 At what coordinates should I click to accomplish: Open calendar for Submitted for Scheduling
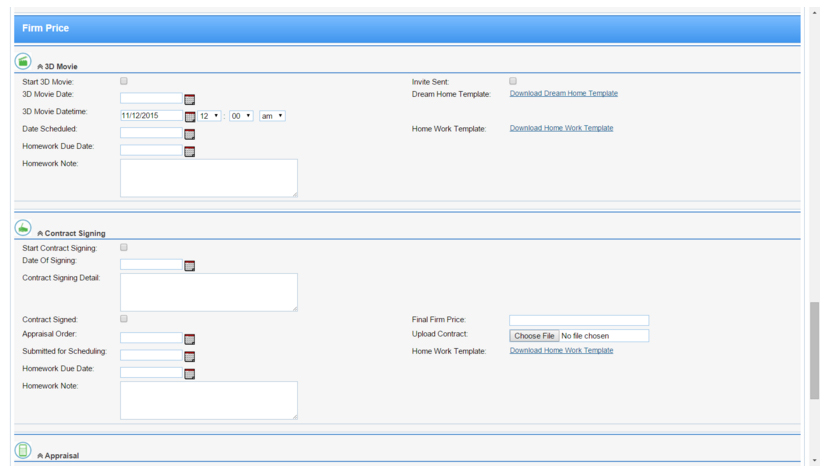point(190,356)
